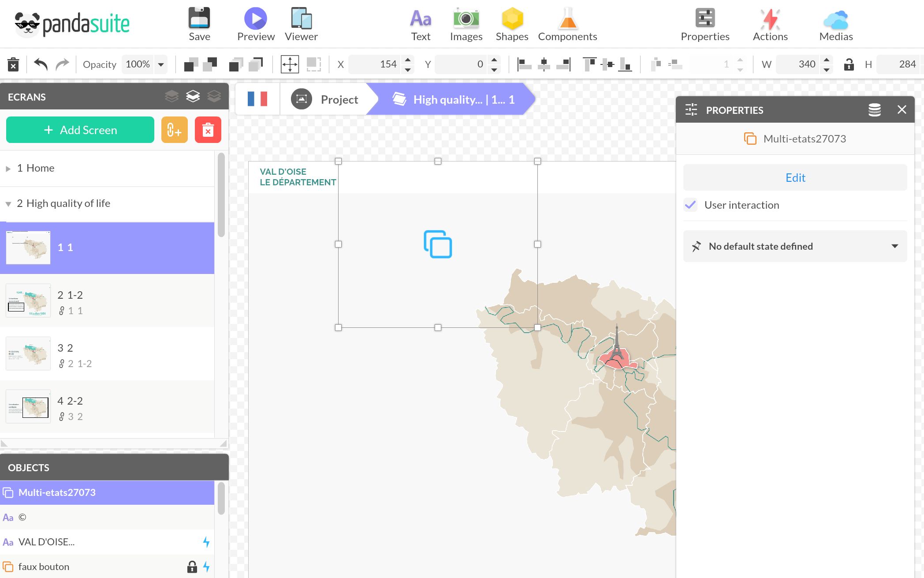This screenshot has height=578, width=924.
Task: Click Edit in Properties panel
Action: (795, 178)
